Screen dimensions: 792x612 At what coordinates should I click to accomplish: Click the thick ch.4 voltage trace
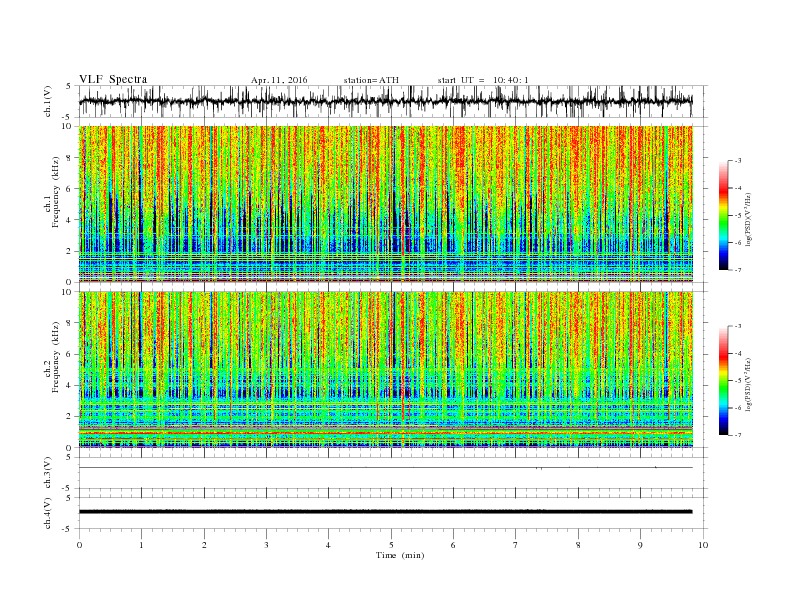point(385,512)
